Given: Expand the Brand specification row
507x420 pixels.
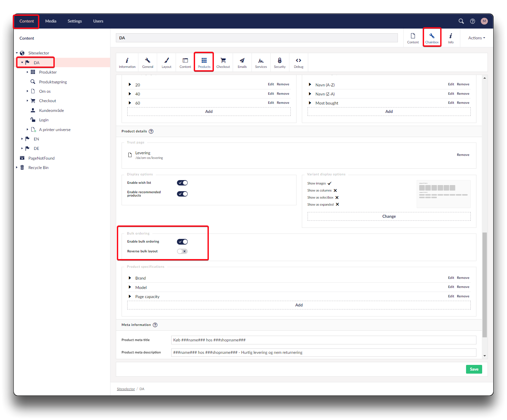Looking at the screenshot, I should tap(130, 278).
